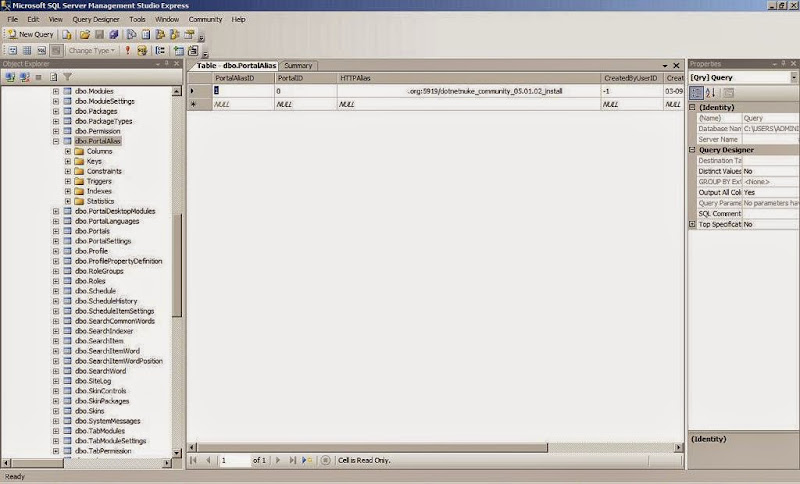Click Refresh icon in Object Explorer toolbar
Image resolution: width=800 pixels, height=484 pixels.
click(x=54, y=77)
